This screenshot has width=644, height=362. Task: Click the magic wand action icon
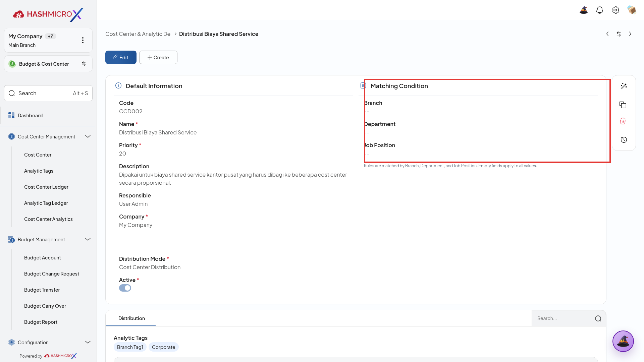point(624,86)
